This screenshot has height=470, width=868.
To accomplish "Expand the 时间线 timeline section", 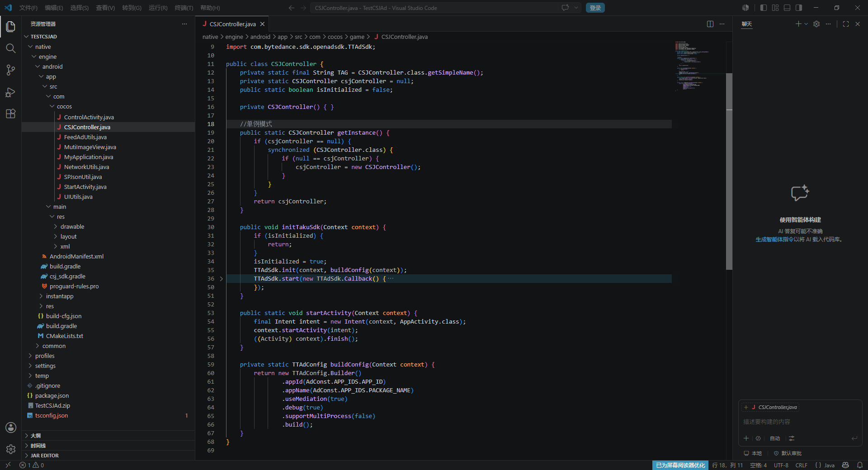I will [x=38, y=446].
